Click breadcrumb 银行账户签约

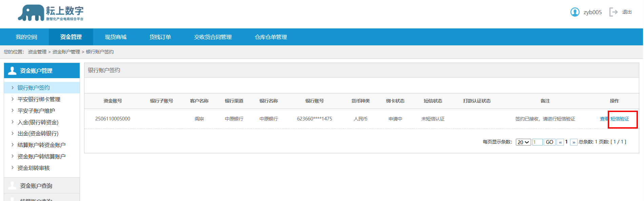click(x=100, y=52)
